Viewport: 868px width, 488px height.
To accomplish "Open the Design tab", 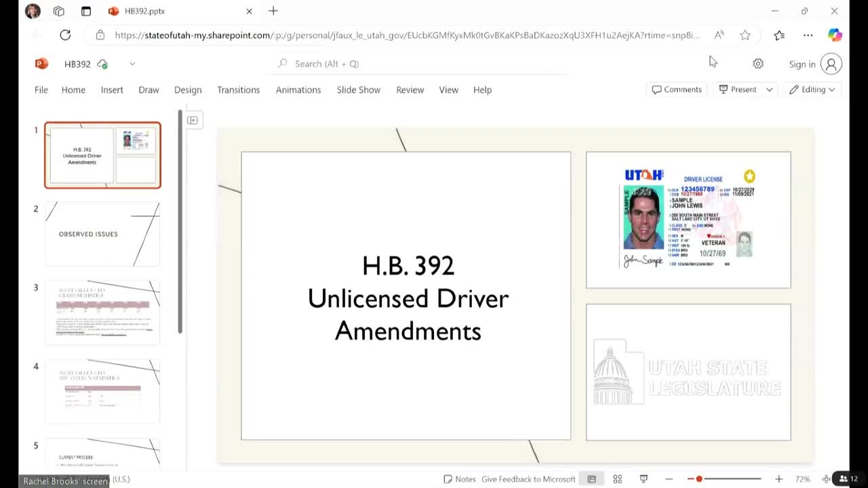I will click(x=188, y=89).
